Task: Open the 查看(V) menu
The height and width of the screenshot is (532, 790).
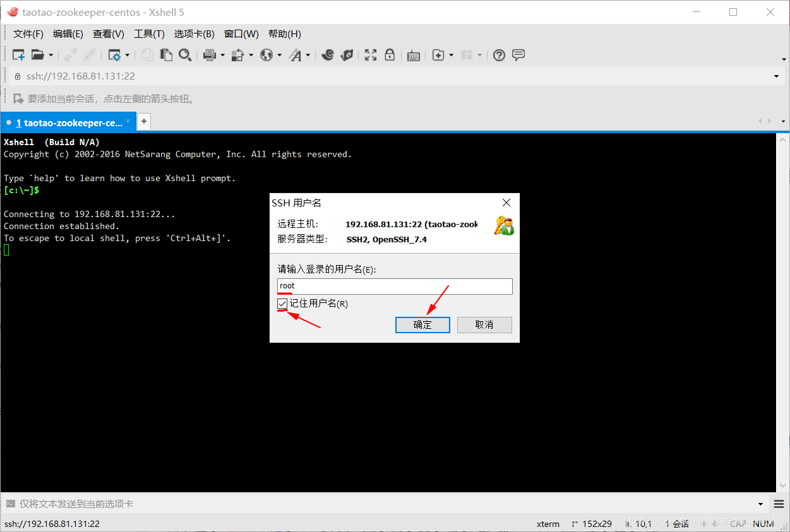Action: click(x=109, y=34)
